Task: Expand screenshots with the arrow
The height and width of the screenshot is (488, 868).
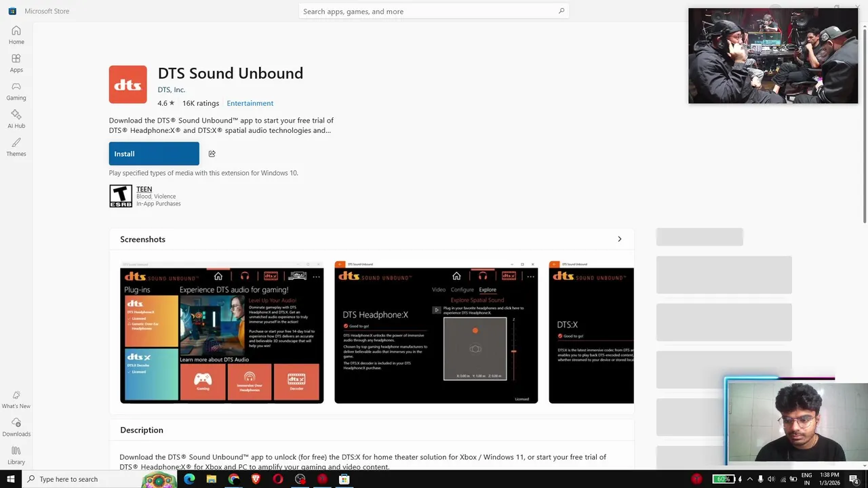Action: click(x=619, y=239)
